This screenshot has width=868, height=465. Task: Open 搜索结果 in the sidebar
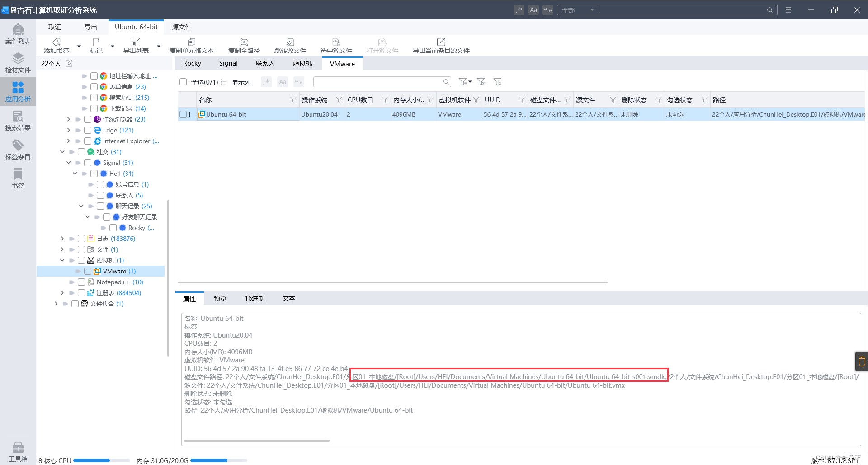(18, 121)
